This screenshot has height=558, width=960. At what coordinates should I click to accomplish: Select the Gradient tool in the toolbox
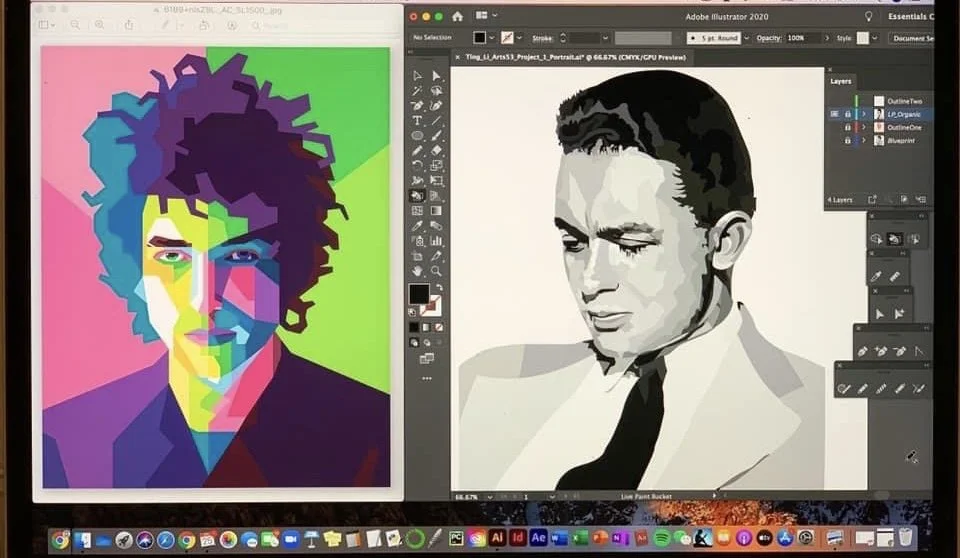tap(436, 210)
